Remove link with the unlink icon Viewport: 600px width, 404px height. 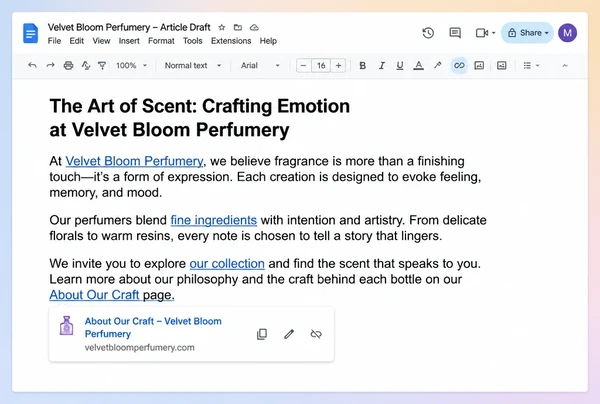pos(316,334)
